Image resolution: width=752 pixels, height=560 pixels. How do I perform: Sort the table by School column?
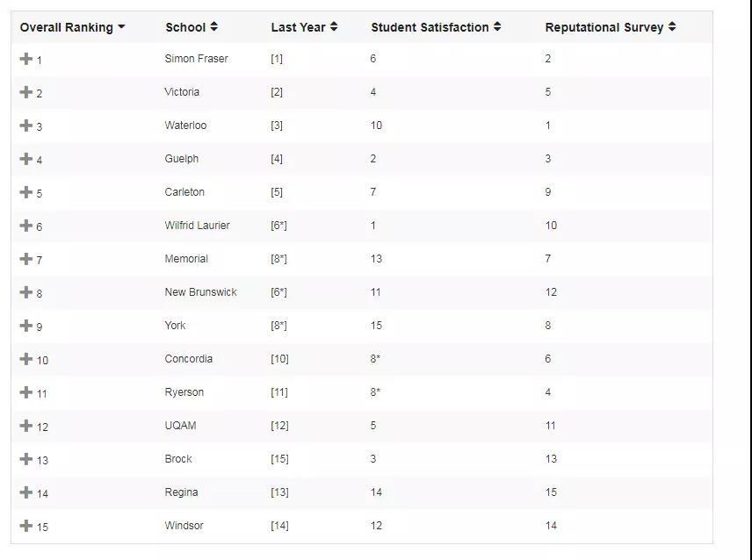pos(213,27)
